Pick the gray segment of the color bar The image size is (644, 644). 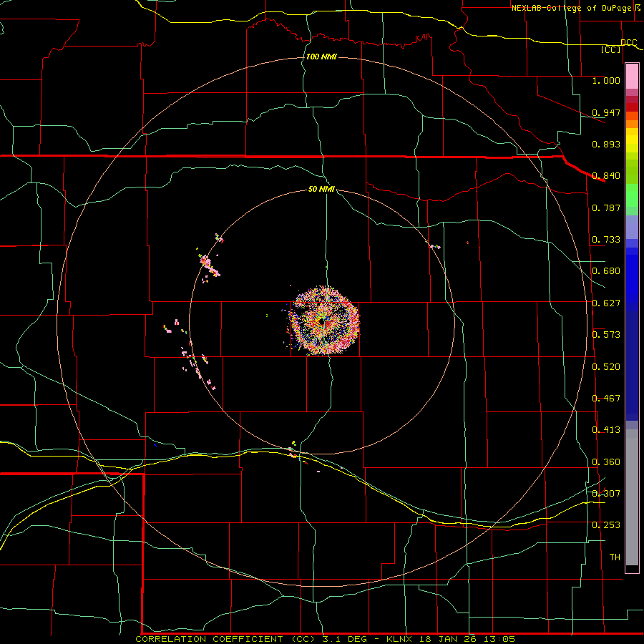632,497
